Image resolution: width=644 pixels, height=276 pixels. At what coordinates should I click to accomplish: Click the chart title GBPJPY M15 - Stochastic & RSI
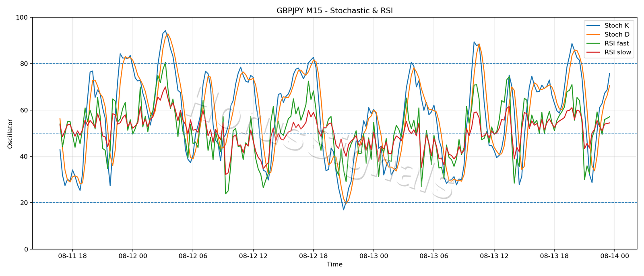[334, 11]
